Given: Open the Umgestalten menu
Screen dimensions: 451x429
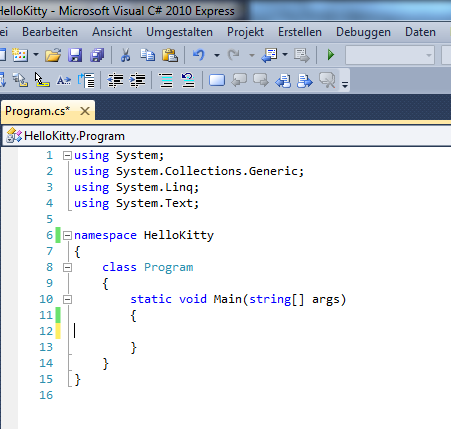Looking at the screenshot, I should click(179, 32).
